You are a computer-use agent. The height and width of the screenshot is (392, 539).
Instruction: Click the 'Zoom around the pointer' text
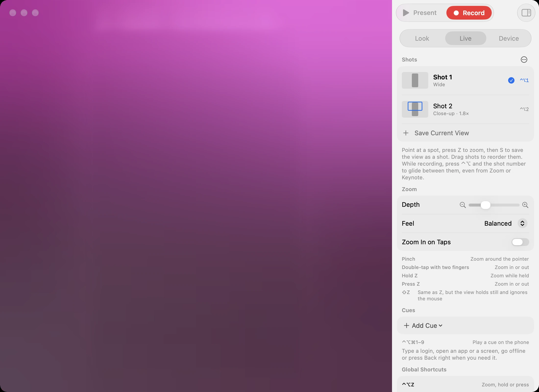click(500, 259)
